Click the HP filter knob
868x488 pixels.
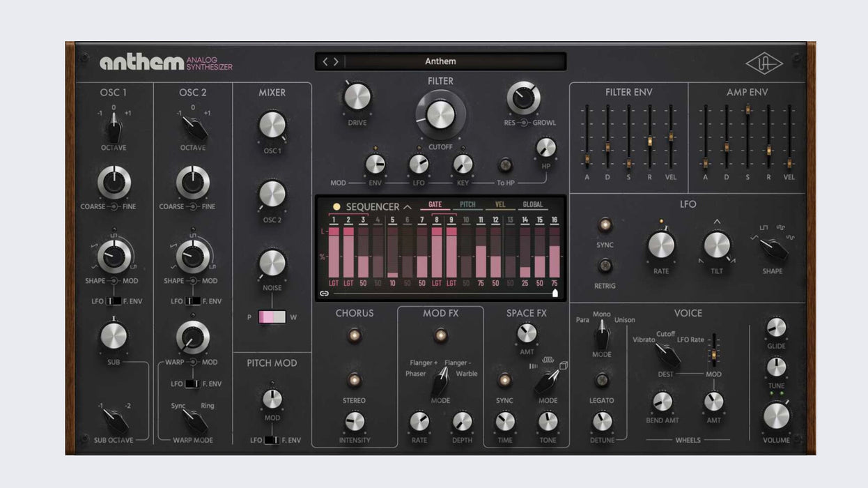[x=546, y=148]
